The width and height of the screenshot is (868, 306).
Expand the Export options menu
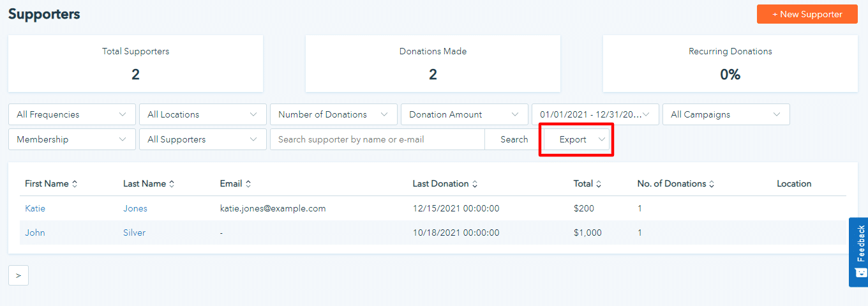coord(577,139)
